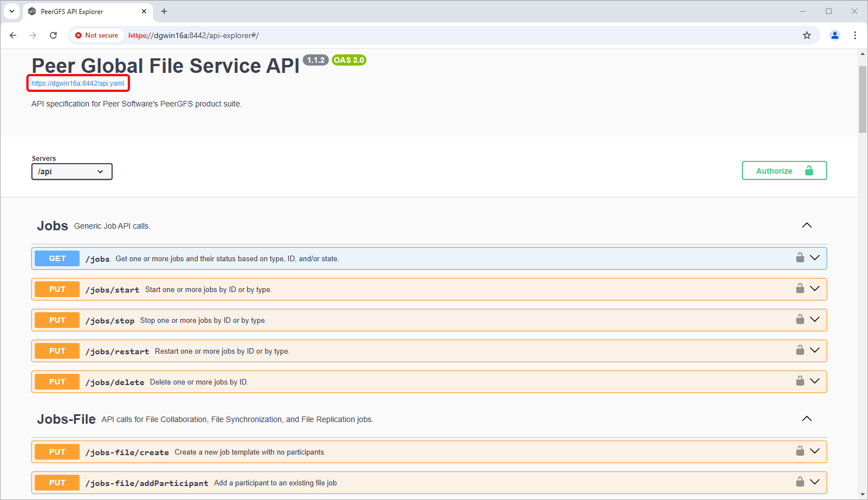This screenshot has width=868, height=500.
Task: Click the bookmark star in the address bar
Action: (x=807, y=35)
